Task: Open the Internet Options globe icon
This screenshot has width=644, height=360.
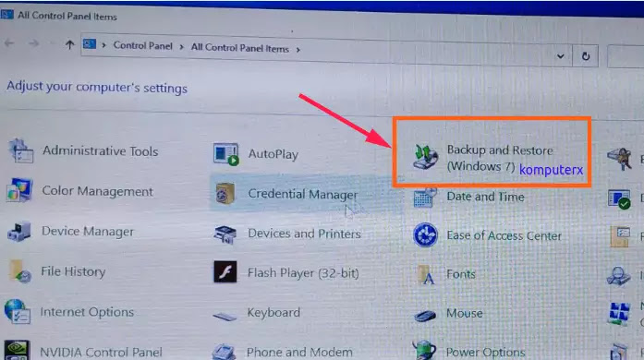Action: [x=17, y=311]
